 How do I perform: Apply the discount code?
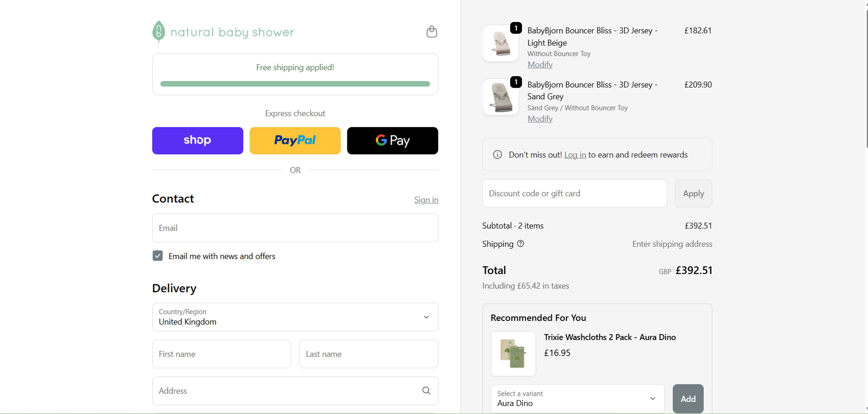click(693, 193)
